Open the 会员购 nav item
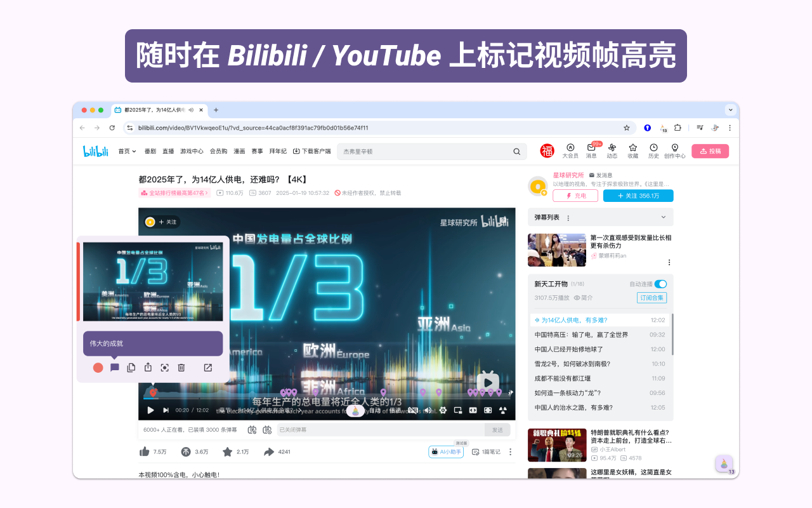 [219, 151]
